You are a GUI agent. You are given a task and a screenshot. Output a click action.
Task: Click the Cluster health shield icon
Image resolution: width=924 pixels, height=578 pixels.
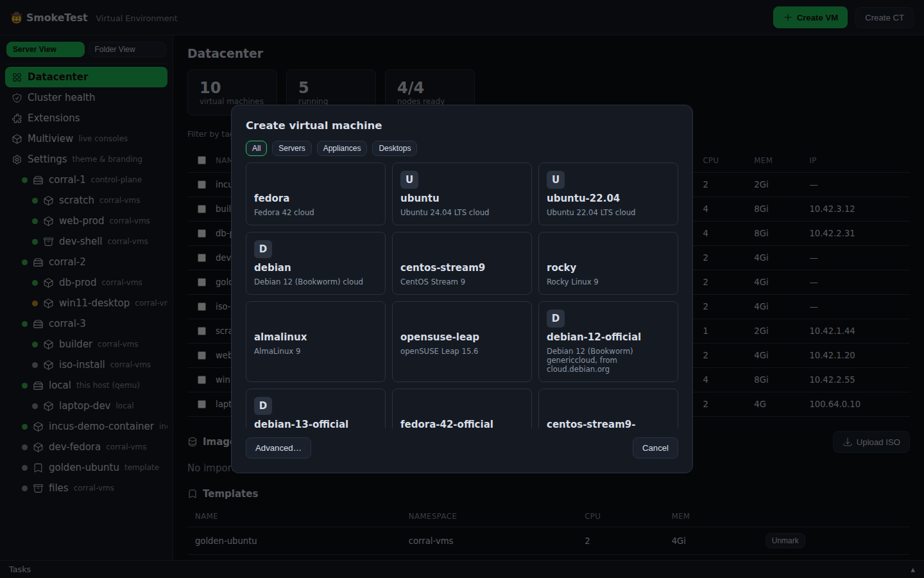pos(17,98)
